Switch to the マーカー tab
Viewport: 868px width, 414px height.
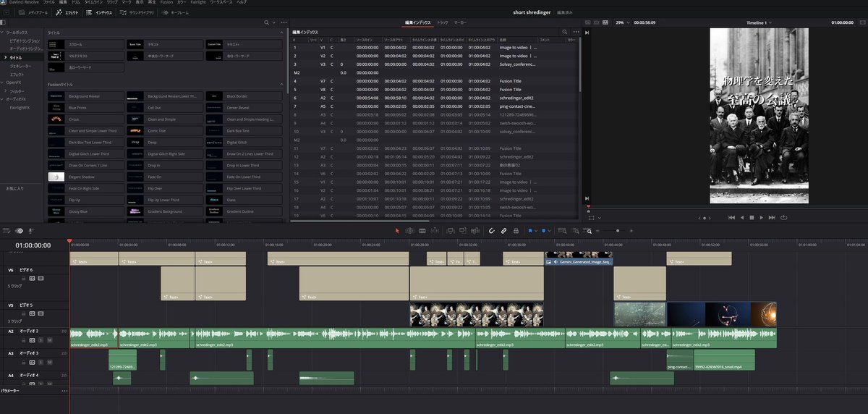coord(460,23)
